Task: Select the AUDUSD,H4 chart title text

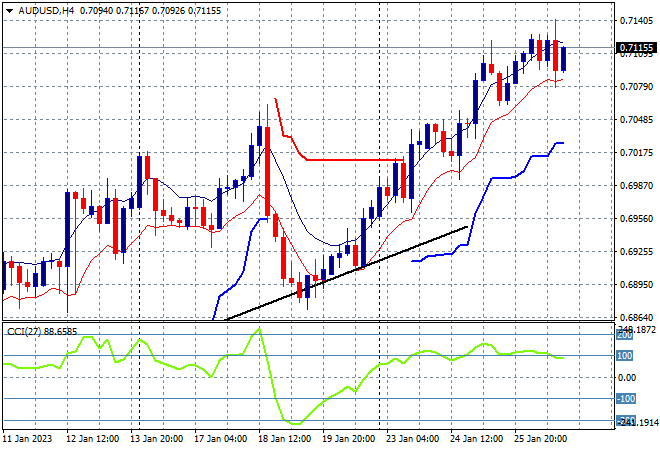Action: point(46,11)
